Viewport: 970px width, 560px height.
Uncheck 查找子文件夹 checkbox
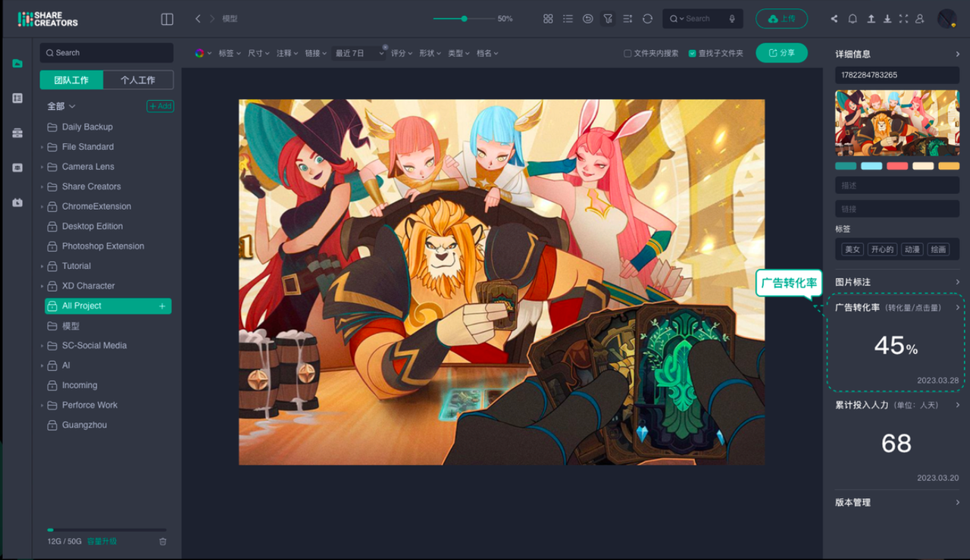[x=693, y=53]
